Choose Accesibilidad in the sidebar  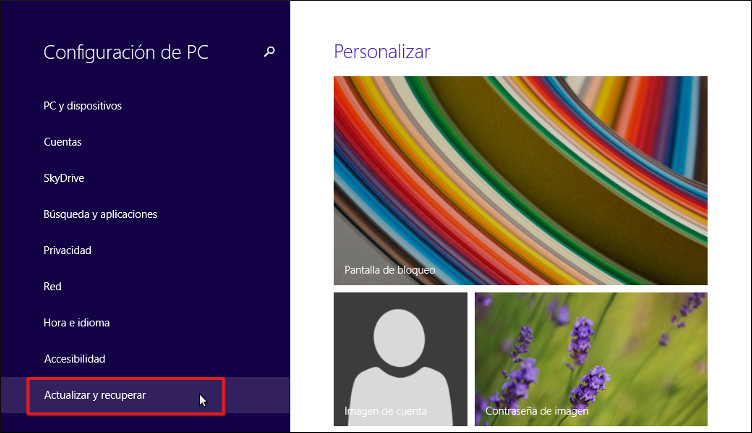(74, 359)
